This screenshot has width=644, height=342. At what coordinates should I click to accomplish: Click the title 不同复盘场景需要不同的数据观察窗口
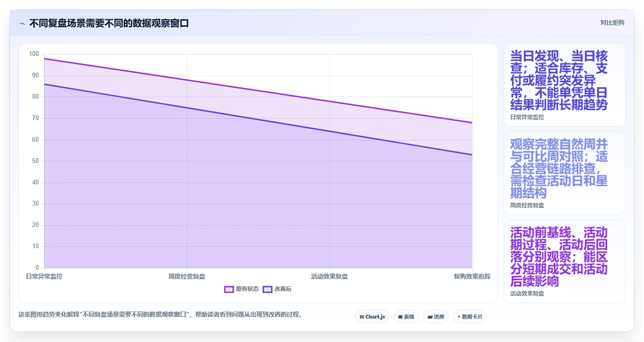[x=109, y=23]
